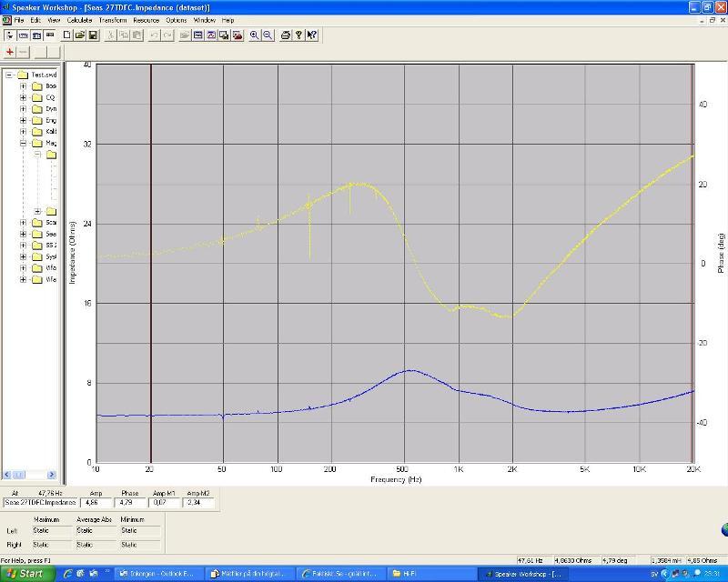This screenshot has width=728, height=582.
Task: Click the first toolbar toggle icon left of File tools
Action: pos(10,35)
